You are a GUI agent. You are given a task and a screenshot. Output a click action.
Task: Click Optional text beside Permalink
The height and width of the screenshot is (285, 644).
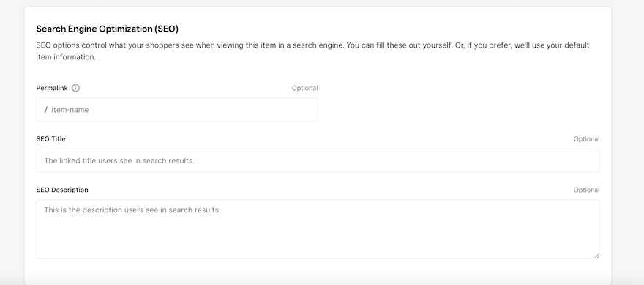(304, 88)
